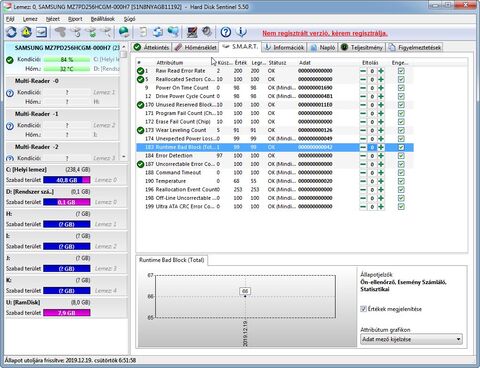Open the Lemez menu
Image resolution: width=480 pixels, height=368 pixels.
(x=30, y=19)
